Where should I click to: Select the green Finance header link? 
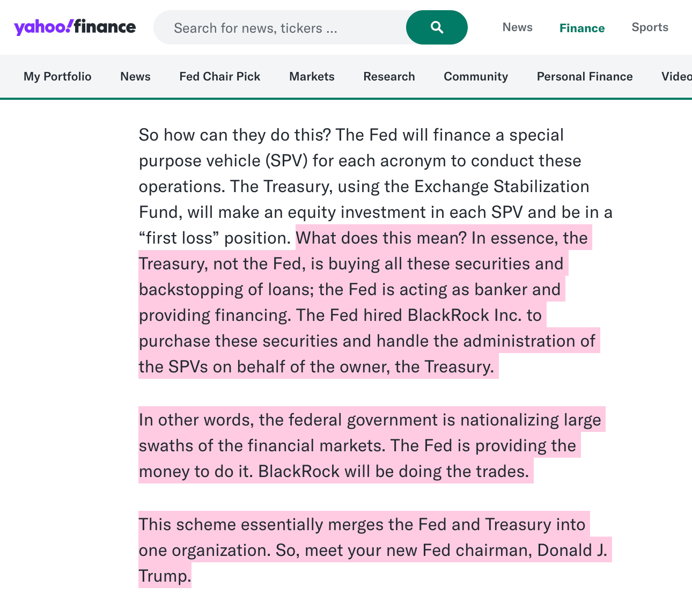click(581, 28)
